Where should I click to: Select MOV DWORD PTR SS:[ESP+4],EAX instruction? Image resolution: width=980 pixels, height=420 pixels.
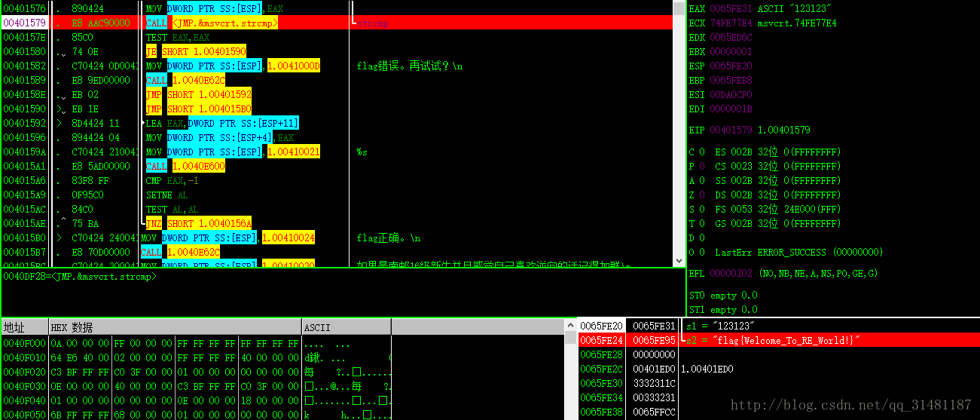(x=219, y=138)
